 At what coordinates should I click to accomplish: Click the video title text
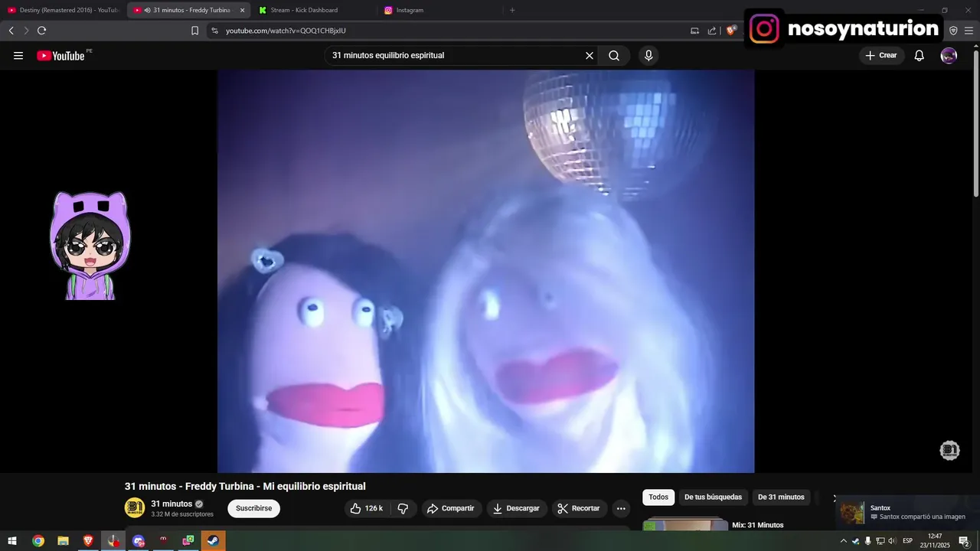245,486
